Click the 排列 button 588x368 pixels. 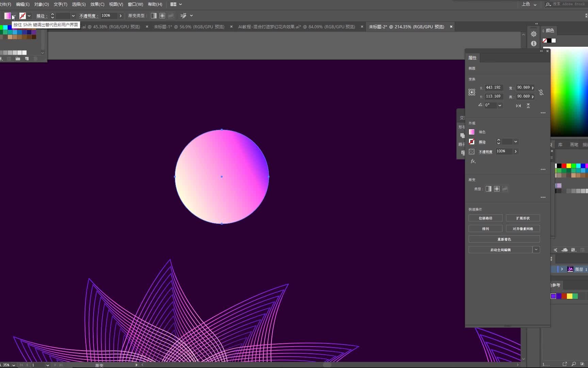pyautogui.click(x=486, y=229)
